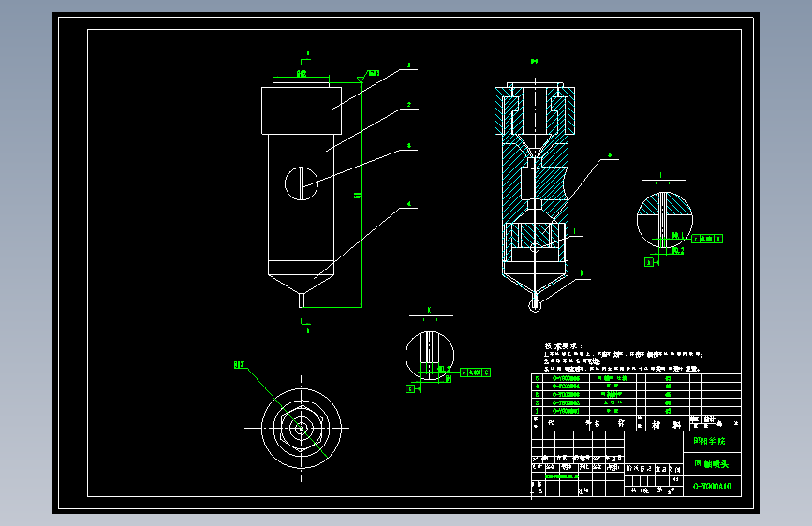Click the 51 vertical height dimension text
The width and height of the screenshot is (812, 526).
(357, 196)
